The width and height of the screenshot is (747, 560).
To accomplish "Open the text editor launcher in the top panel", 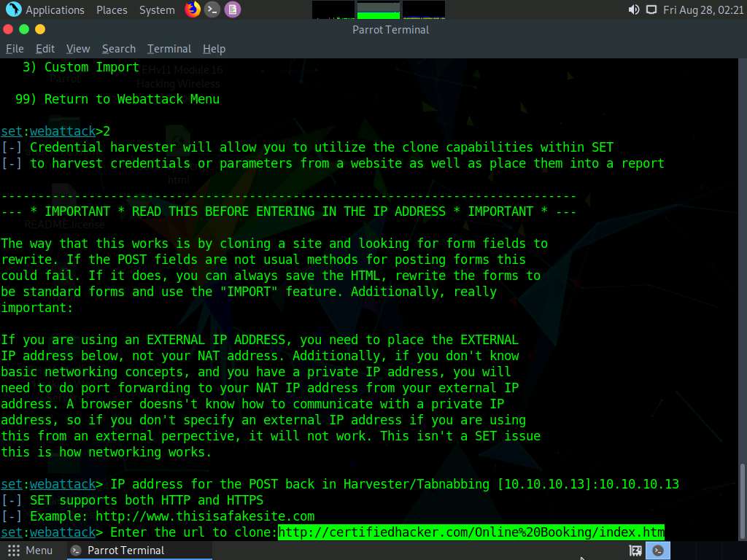I will 232,9.
